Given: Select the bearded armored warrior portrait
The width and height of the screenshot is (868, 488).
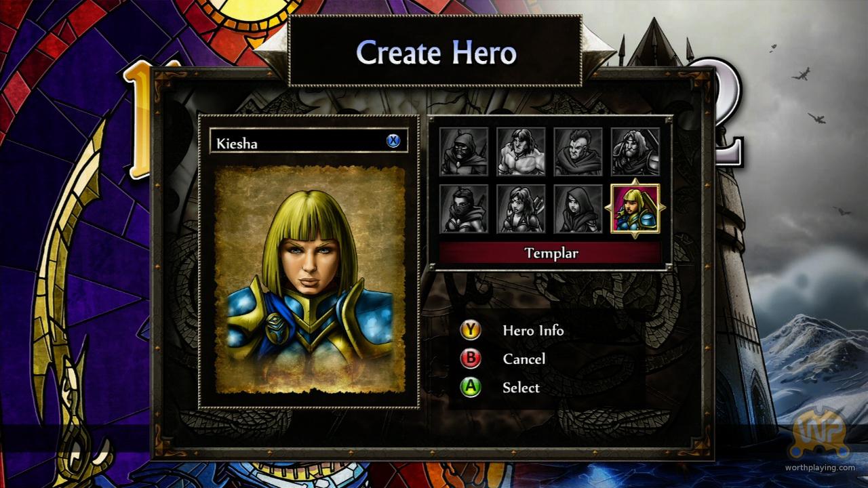Looking at the screenshot, I should [x=635, y=152].
